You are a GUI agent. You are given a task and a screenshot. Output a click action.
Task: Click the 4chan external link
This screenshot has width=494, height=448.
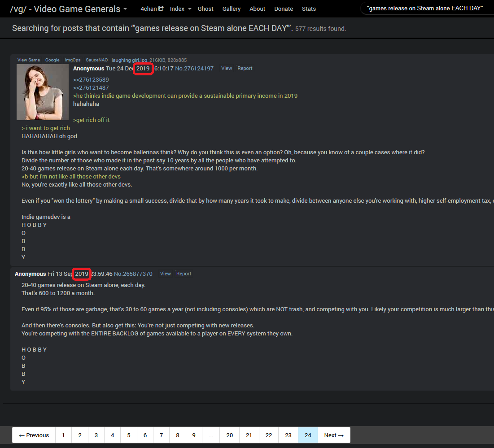(x=152, y=9)
